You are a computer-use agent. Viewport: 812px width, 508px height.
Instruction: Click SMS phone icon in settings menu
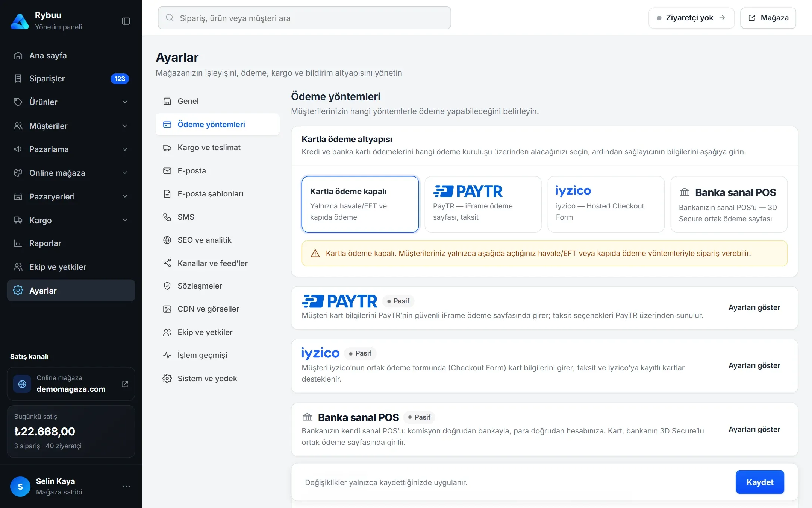pyautogui.click(x=167, y=217)
